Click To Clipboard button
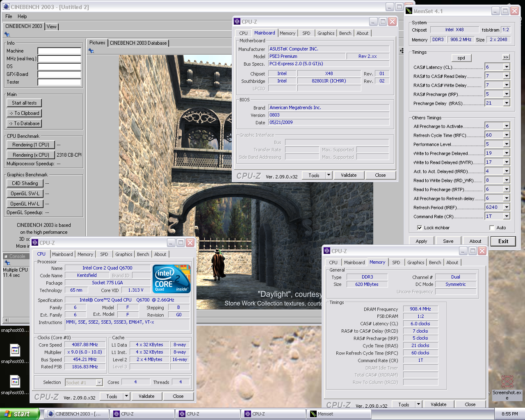The image size is (525, 420). point(24,113)
